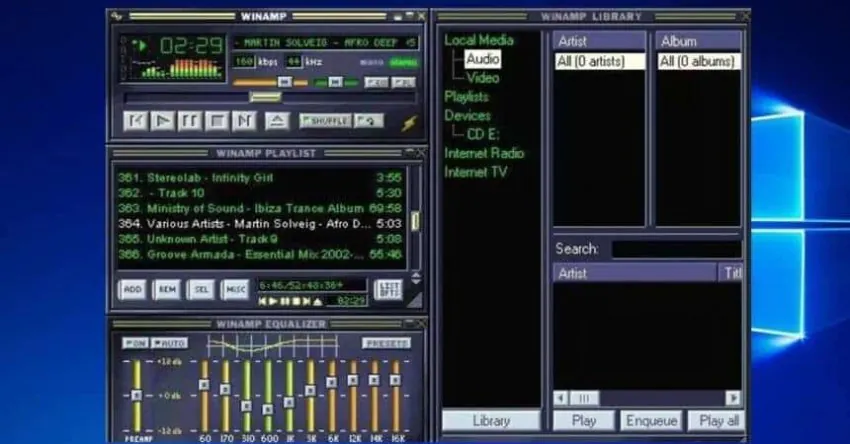The width and height of the screenshot is (850, 444).
Task: Select Devices in the library tree
Action: (x=467, y=115)
